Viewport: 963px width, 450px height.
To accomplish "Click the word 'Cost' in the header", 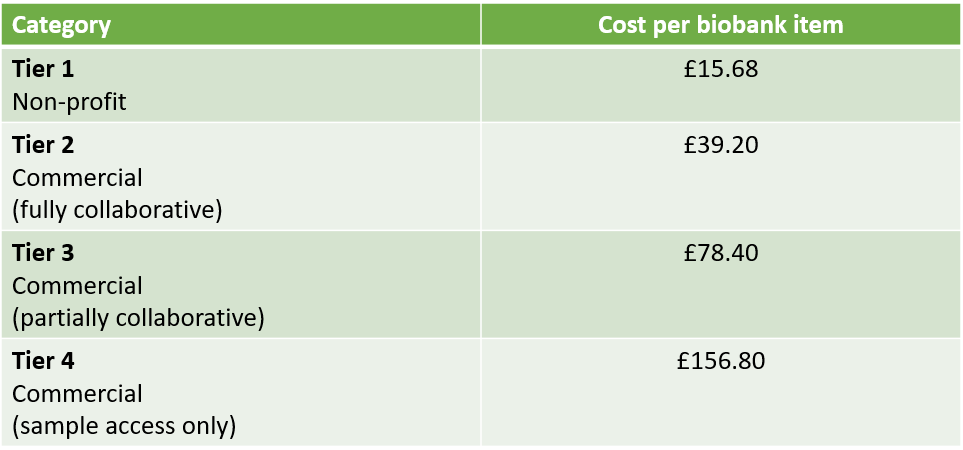I will (x=622, y=25).
